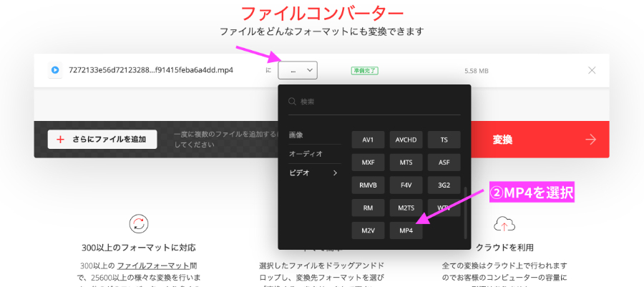Click the cloud upload icon
The width and height of the screenshot is (644, 287).
[505, 224]
